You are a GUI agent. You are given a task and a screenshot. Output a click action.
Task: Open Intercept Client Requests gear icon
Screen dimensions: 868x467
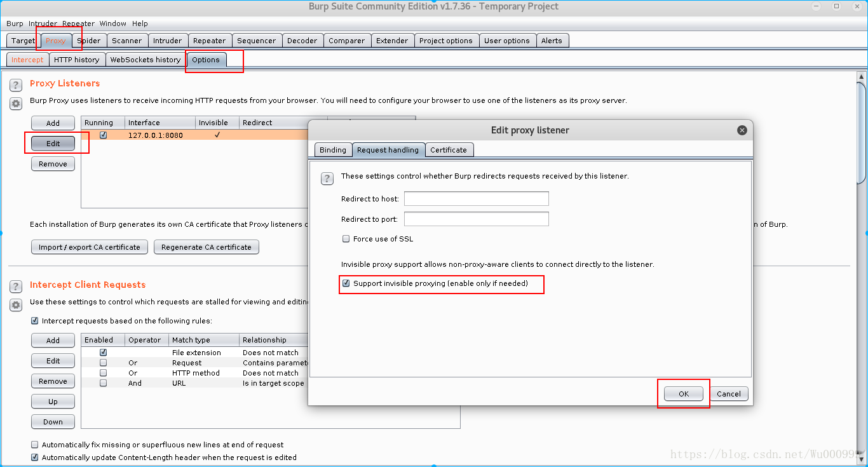coord(16,305)
